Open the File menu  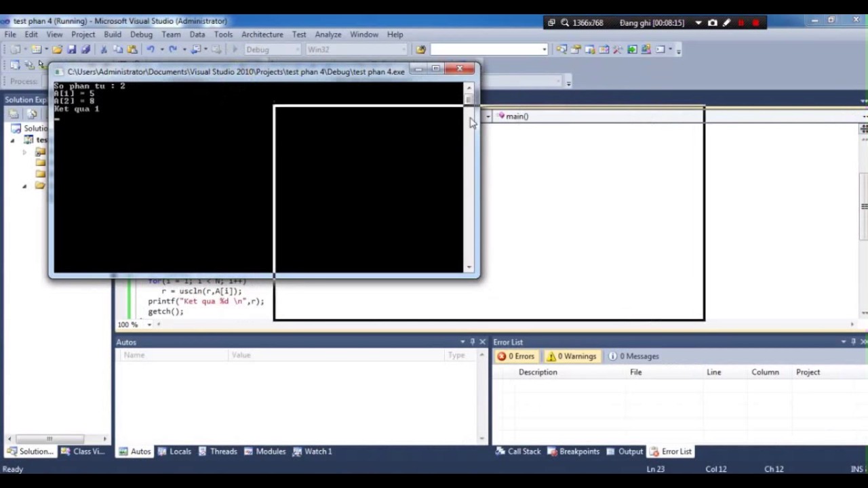point(10,35)
